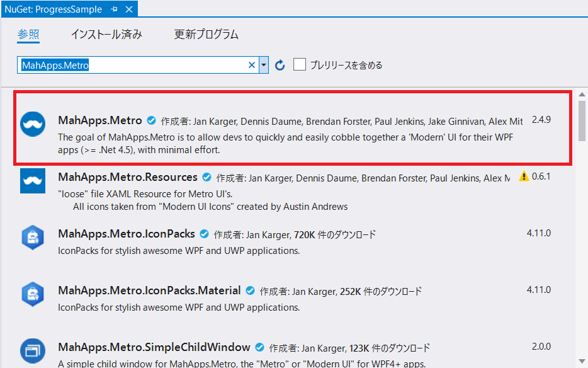Click the refresh icon next to search box

click(280, 66)
